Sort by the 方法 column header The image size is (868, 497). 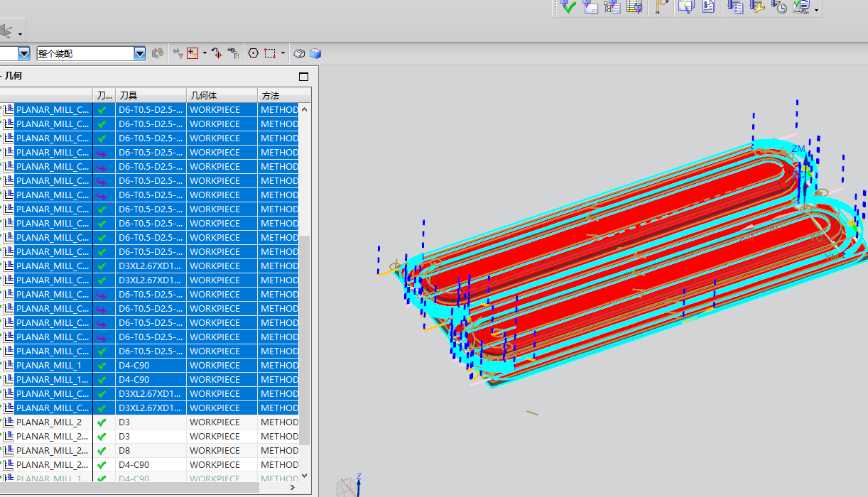284,95
